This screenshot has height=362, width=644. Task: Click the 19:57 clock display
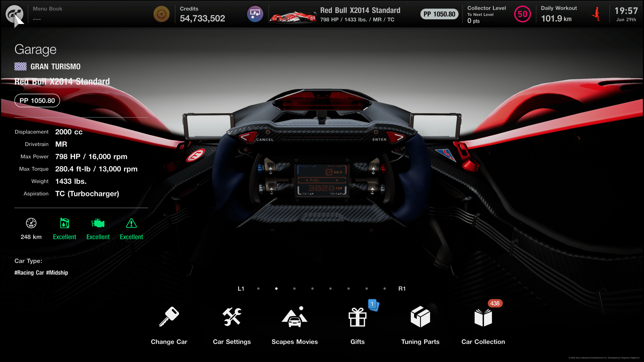(x=626, y=11)
